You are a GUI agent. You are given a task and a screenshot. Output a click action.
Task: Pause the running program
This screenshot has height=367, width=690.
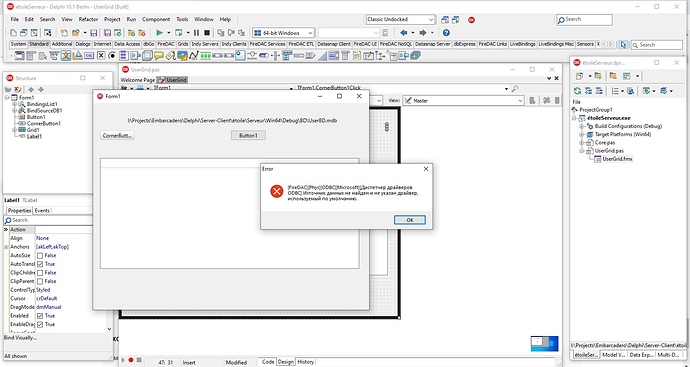click(x=196, y=33)
